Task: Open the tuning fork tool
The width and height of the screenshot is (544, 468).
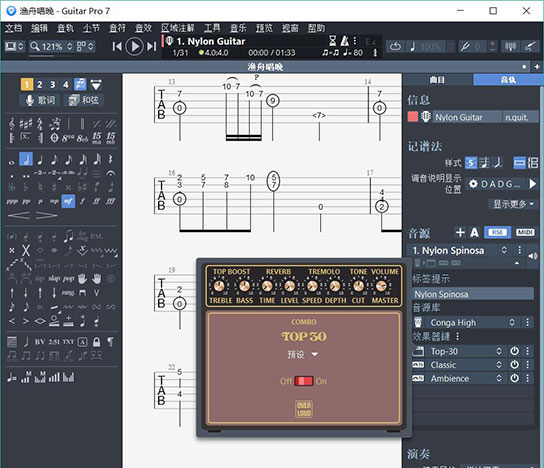Action: tap(465, 46)
